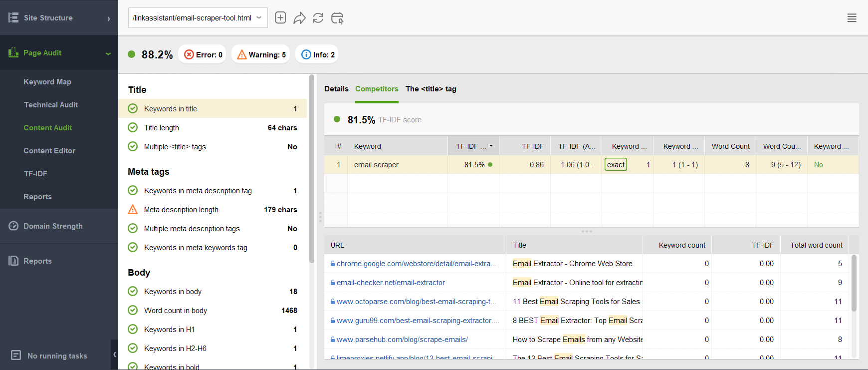Open email-checker.net/email-extractor link

[391, 283]
